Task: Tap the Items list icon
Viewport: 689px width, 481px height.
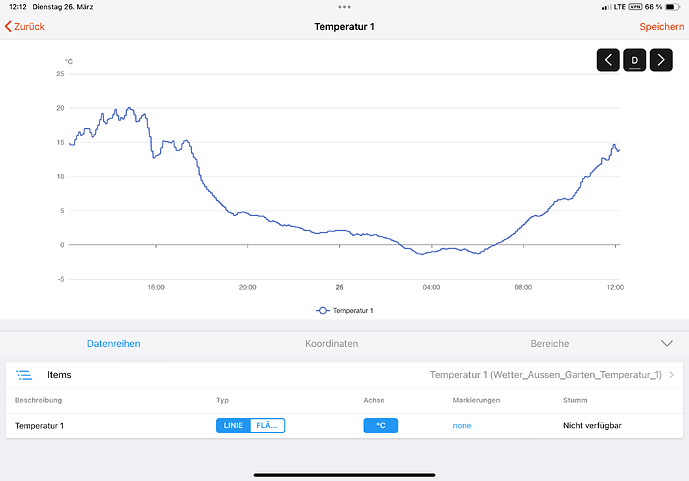Action: pyautogui.click(x=24, y=375)
